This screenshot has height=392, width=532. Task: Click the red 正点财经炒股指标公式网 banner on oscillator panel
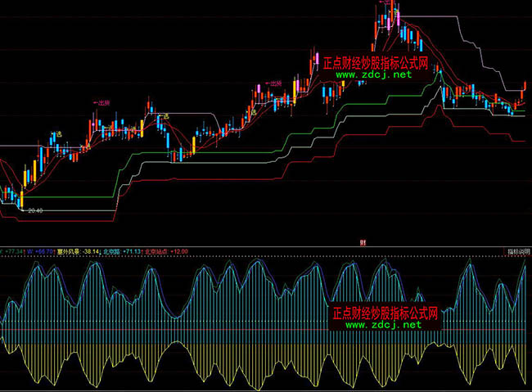(385, 313)
